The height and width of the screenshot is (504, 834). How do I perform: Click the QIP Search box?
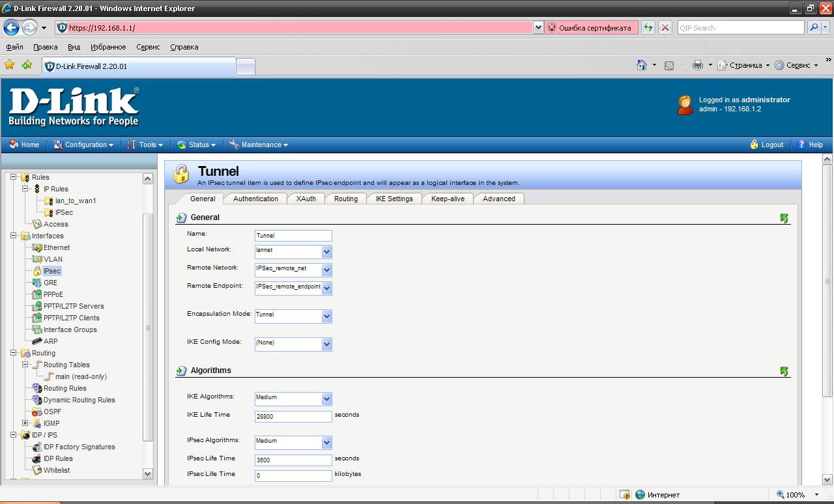pyautogui.click(x=741, y=28)
